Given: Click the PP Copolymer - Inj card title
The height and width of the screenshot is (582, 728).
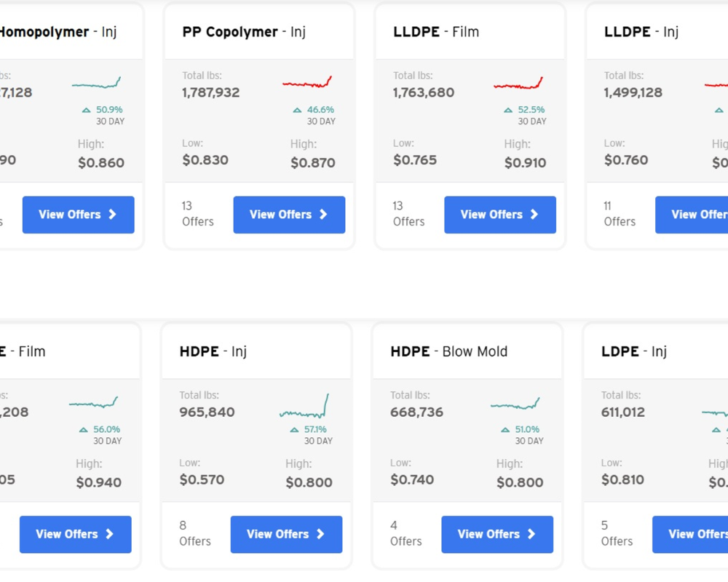Looking at the screenshot, I should (244, 32).
